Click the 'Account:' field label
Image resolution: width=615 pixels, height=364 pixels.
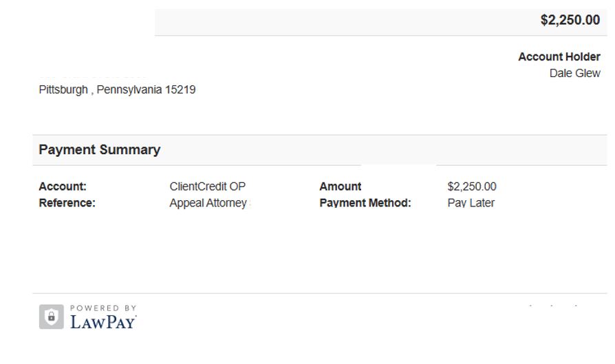pyautogui.click(x=63, y=186)
